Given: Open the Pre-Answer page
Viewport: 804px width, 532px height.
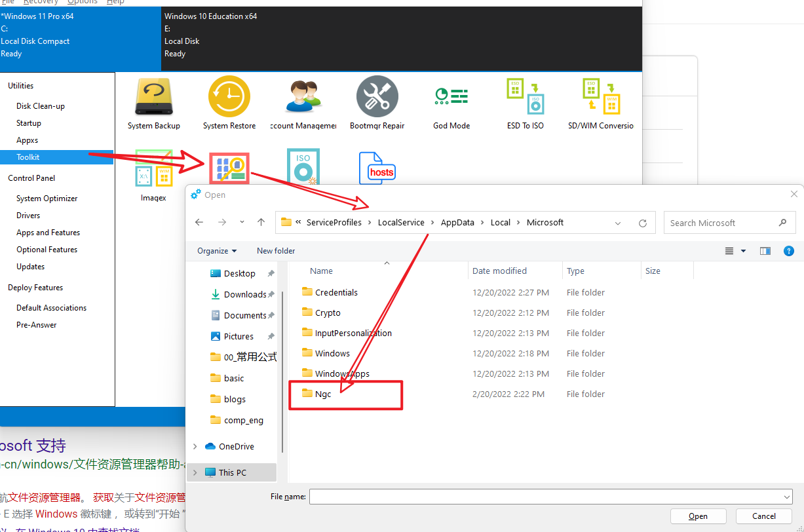Looking at the screenshot, I should click(37, 325).
